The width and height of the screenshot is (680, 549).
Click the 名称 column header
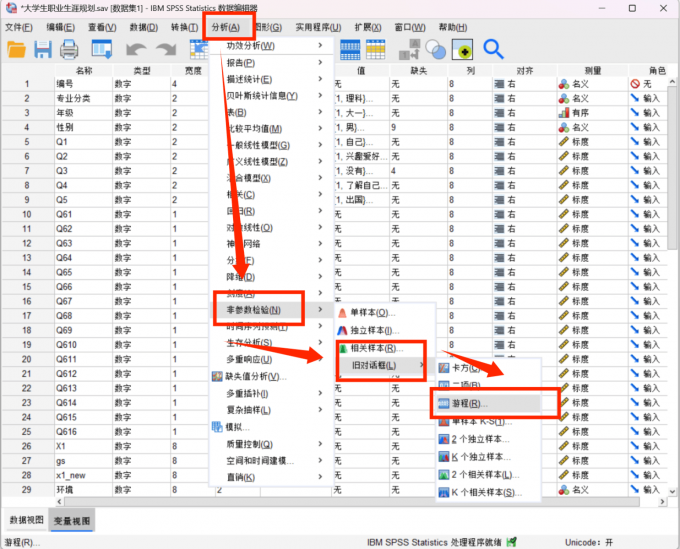tap(83, 70)
